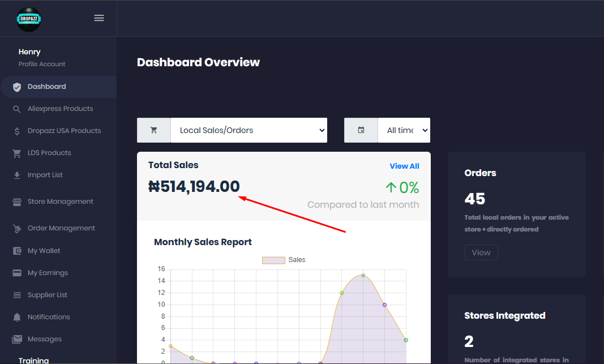The width and height of the screenshot is (604, 364).
Task: Open Order Management in sidebar
Action: pos(61,228)
